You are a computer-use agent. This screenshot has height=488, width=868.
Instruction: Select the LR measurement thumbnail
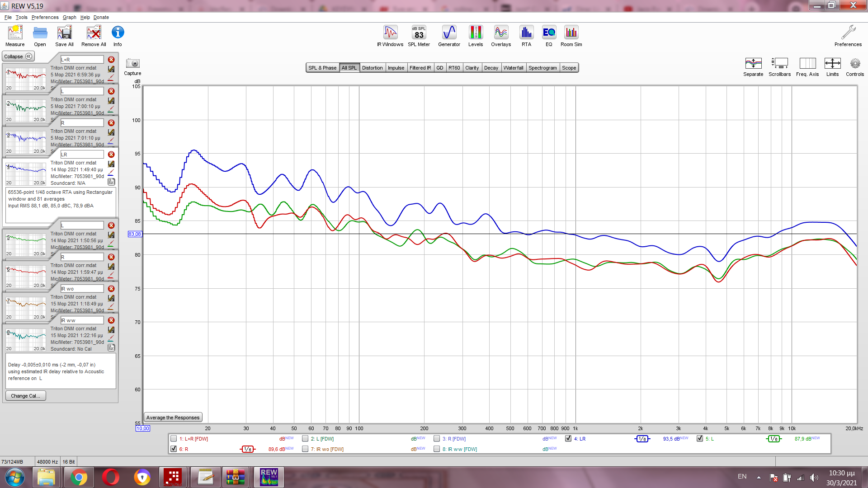pos(26,174)
